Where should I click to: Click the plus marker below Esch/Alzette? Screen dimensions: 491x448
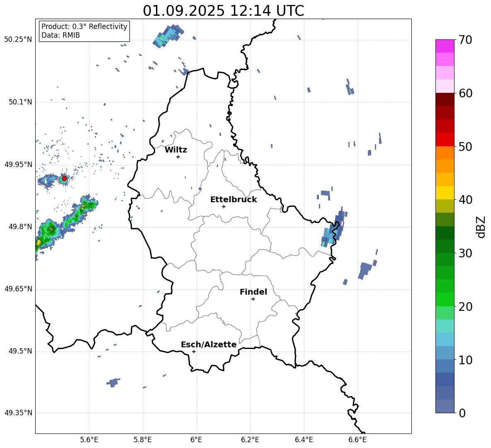[x=194, y=351]
